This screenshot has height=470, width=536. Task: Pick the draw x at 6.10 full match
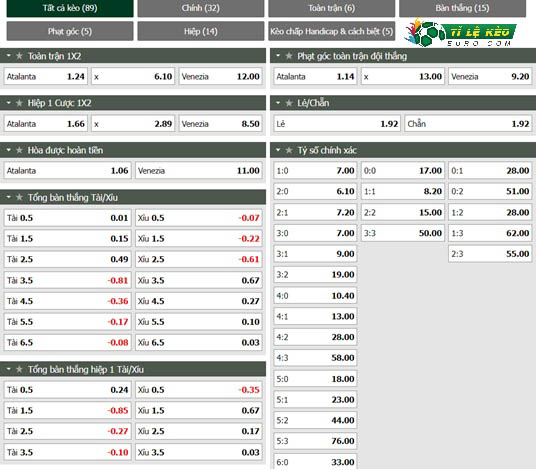133,76
